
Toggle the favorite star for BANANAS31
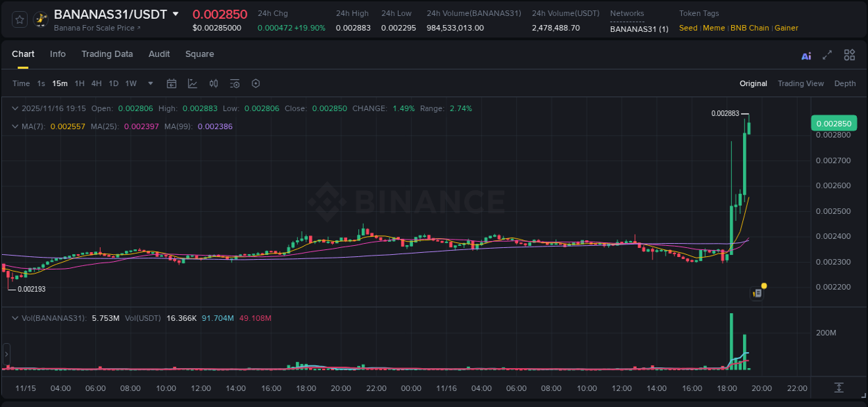(x=18, y=19)
